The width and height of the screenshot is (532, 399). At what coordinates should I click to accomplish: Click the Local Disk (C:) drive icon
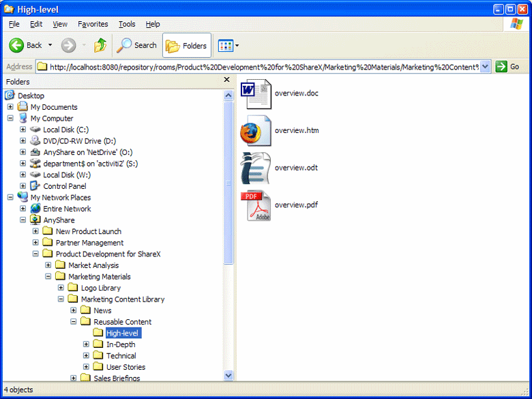(35, 130)
